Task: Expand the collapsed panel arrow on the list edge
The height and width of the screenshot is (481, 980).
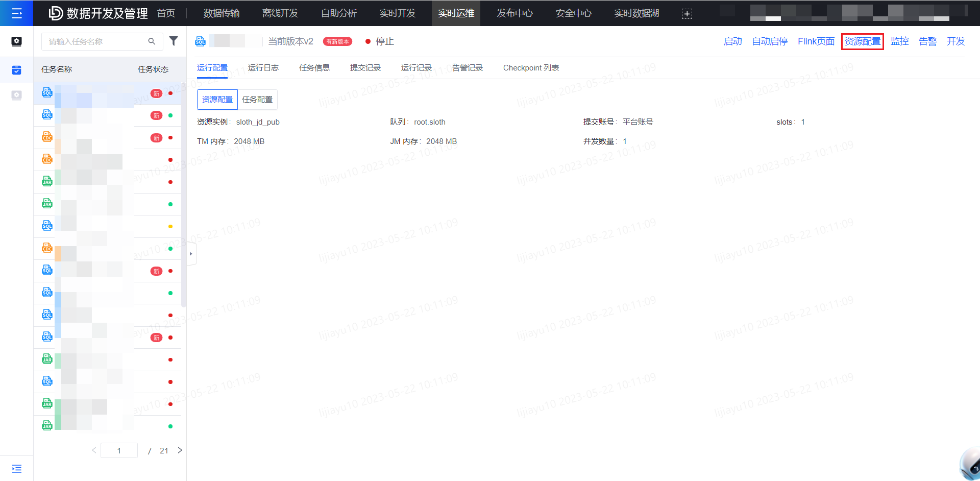Action: 190,253
